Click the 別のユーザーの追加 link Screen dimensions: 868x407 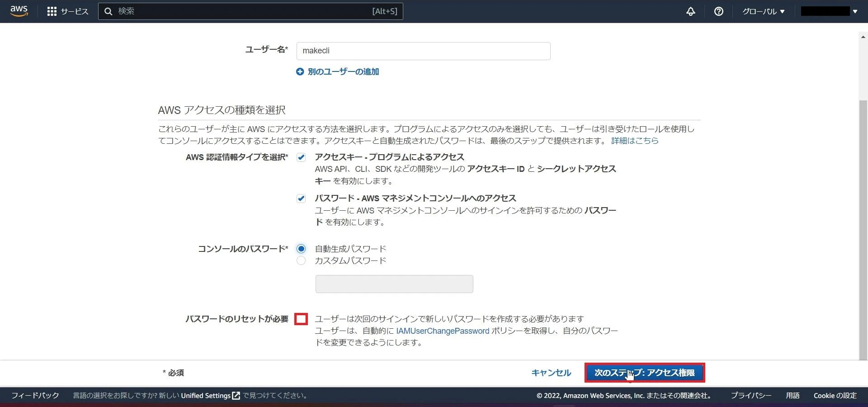343,72
